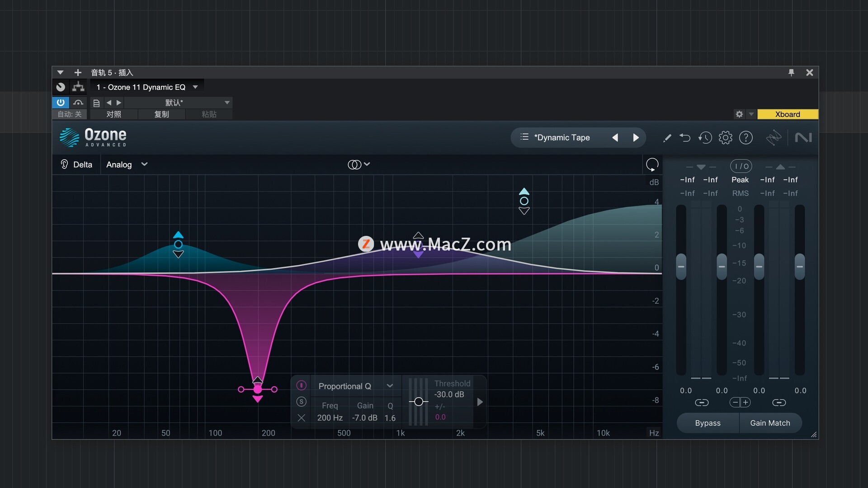Go to previous host preset arrow
The image size is (868, 488).
coord(109,103)
